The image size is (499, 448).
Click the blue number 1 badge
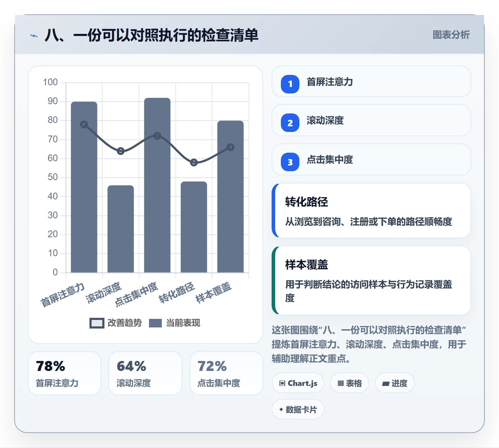290,84
